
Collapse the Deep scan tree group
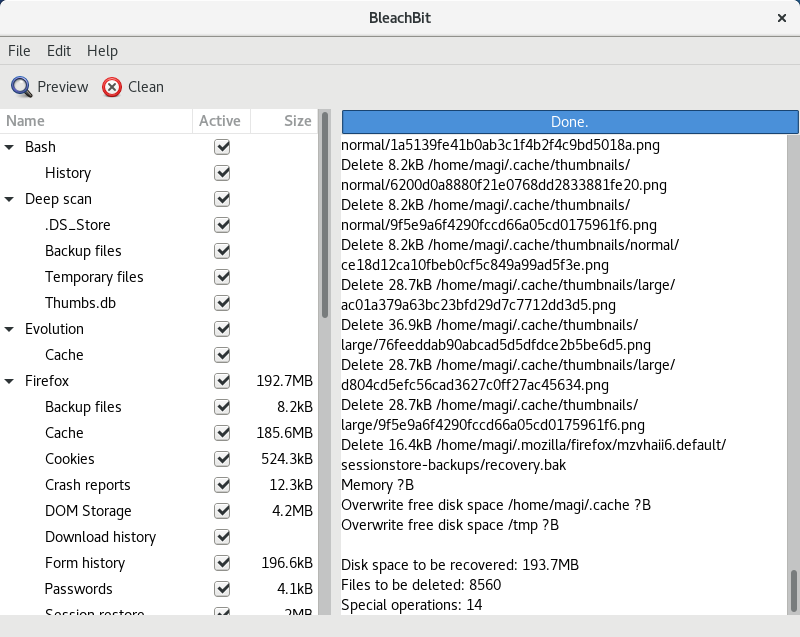(x=9, y=199)
